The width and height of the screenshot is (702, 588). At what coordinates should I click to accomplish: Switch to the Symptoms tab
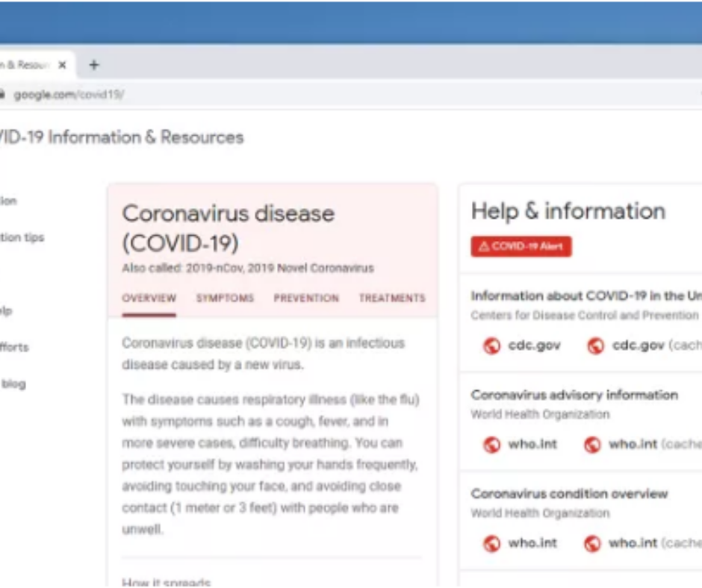226,298
